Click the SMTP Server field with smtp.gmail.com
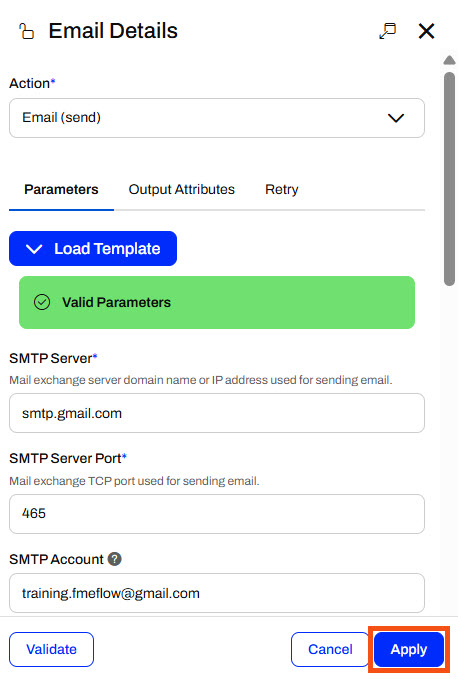Viewport: 458px width, 679px height. [x=217, y=413]
